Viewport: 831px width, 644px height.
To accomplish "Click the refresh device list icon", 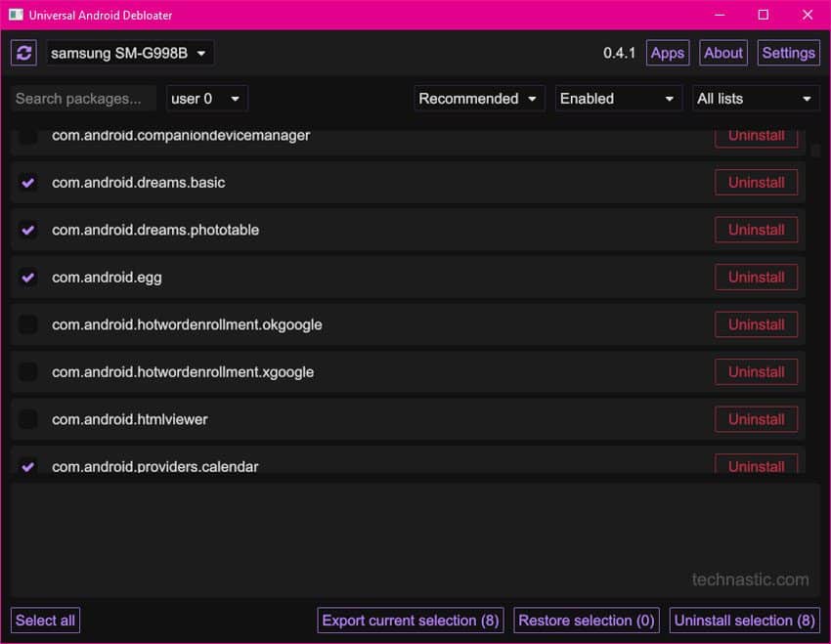I will coord(24,53).
